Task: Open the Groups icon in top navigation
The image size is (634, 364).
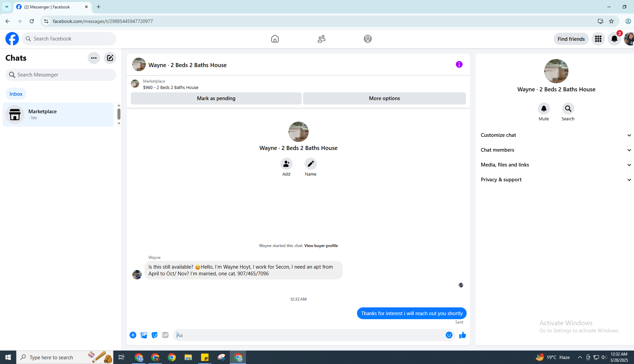Action: (368, 39)
